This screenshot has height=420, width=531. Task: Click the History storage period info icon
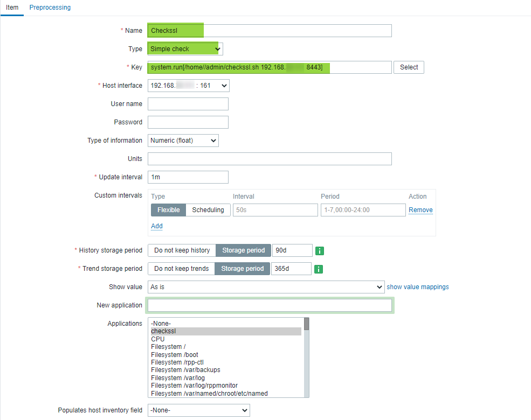[x=319, y=251]
